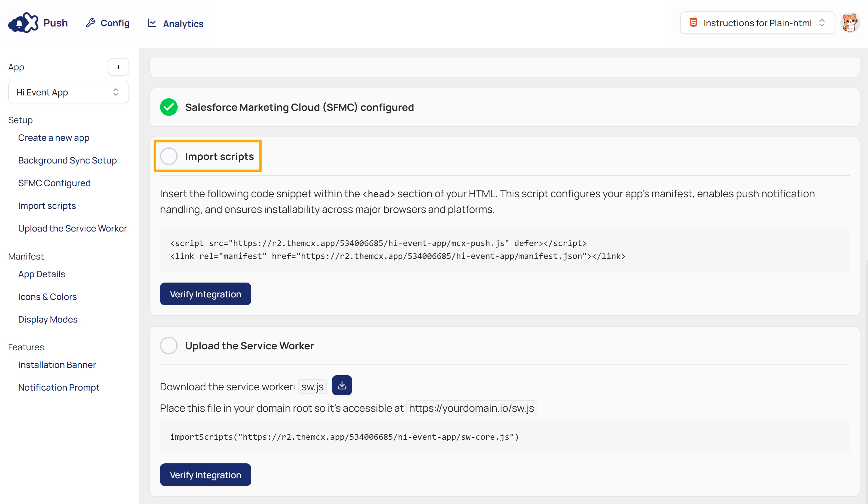
Task: Click the manifest.json link snippet line
Action: [x=398, y=256]
